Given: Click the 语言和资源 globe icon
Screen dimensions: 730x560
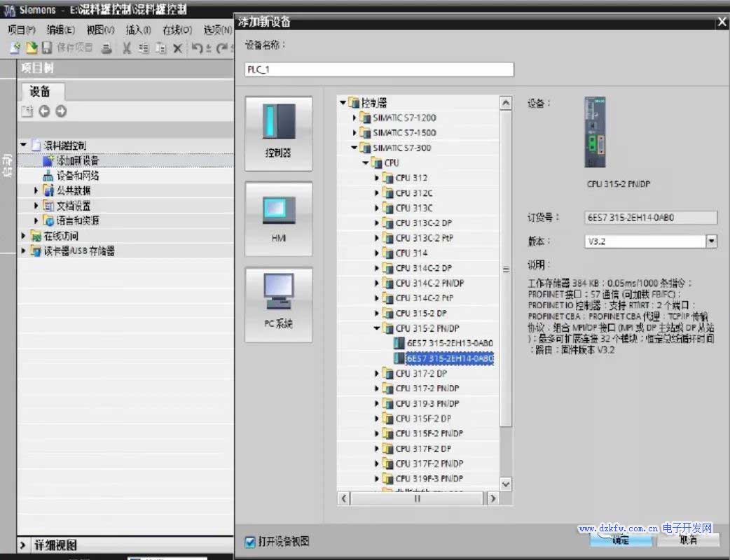Looking at the screenshot, I should (48, 220).
